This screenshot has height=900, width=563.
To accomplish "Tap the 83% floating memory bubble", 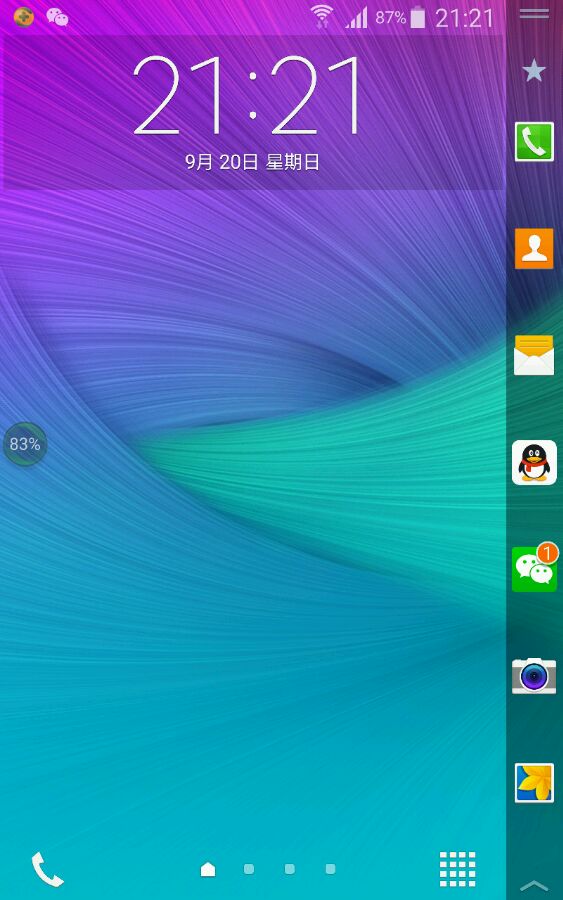I will pyautogui.click(x=25, y=444).
